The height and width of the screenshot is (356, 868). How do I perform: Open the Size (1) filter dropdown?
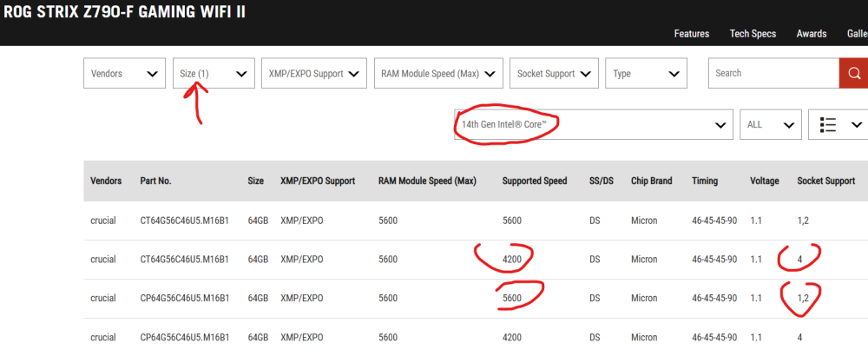[x=214, y=73]
